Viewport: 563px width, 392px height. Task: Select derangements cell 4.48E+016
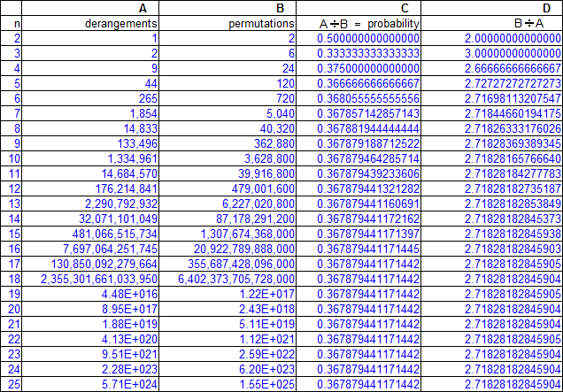[90, 294]
